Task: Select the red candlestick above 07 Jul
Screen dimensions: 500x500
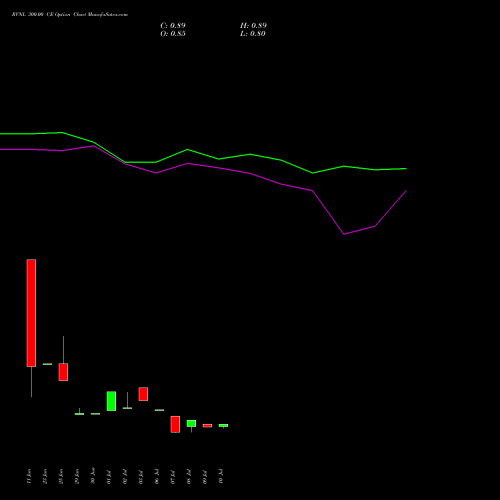Action: point(175,424)
